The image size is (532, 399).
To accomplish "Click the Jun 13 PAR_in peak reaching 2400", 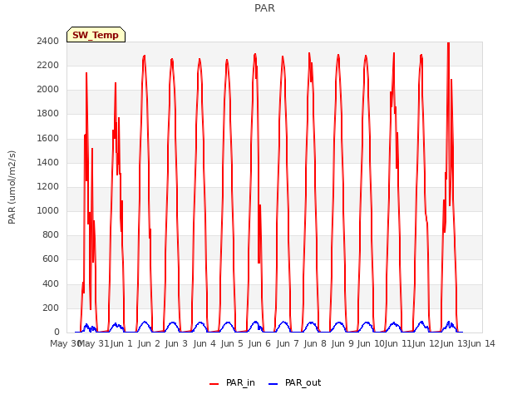I will 448,44.
